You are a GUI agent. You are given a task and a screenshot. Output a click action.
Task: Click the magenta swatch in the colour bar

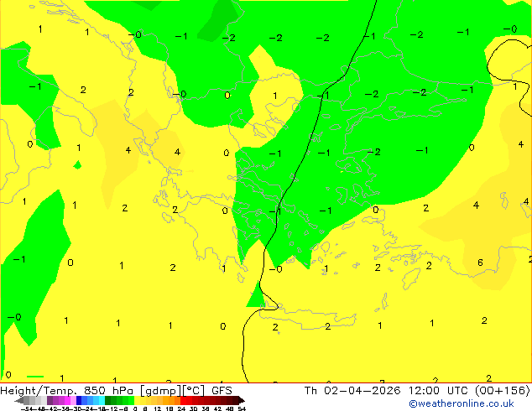(67, 400)
